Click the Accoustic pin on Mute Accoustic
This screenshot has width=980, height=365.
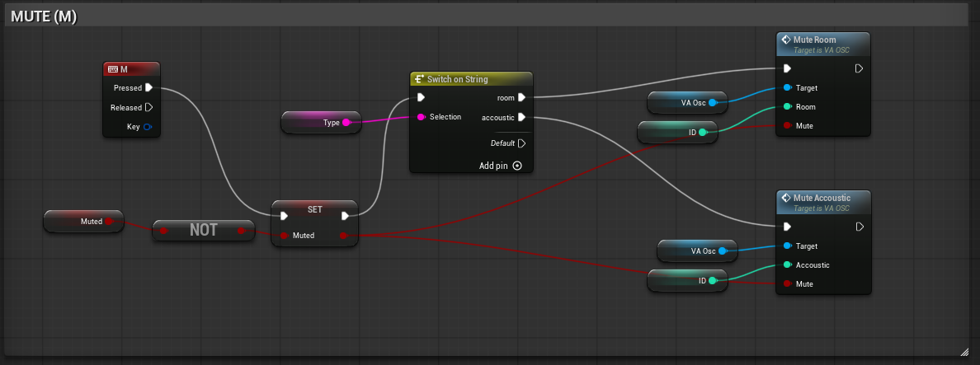pyautogui.click(x=788, y=264)
